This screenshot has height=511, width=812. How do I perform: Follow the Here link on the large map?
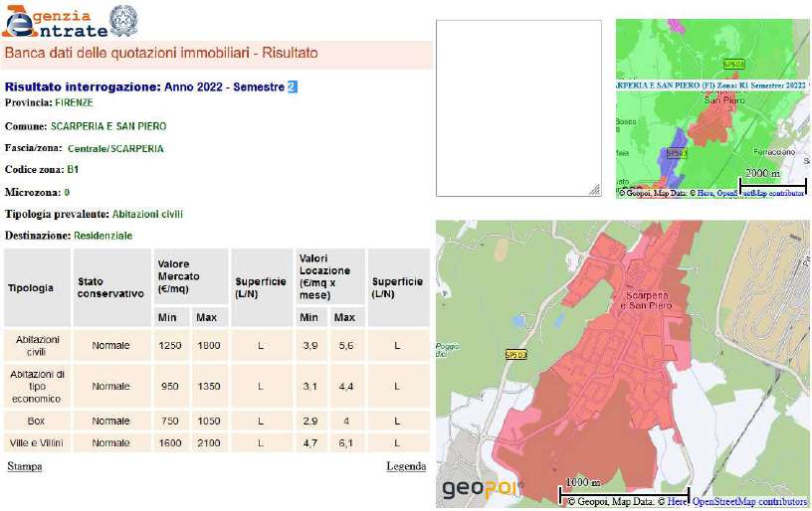pos(677,502)
